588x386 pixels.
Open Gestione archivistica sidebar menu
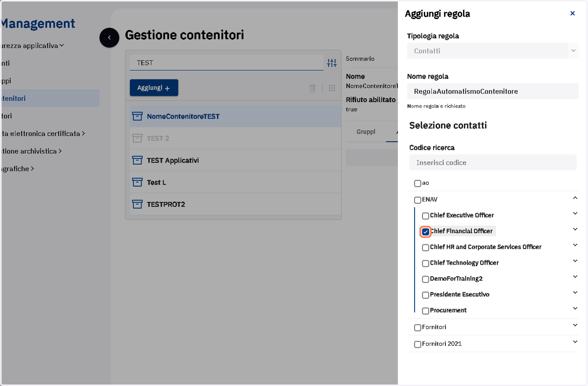click(x=31, y=151)
